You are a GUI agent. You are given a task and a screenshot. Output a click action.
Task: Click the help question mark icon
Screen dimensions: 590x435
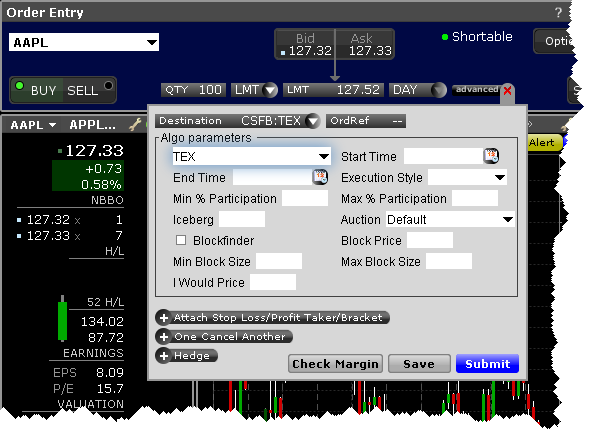[558, 12]
